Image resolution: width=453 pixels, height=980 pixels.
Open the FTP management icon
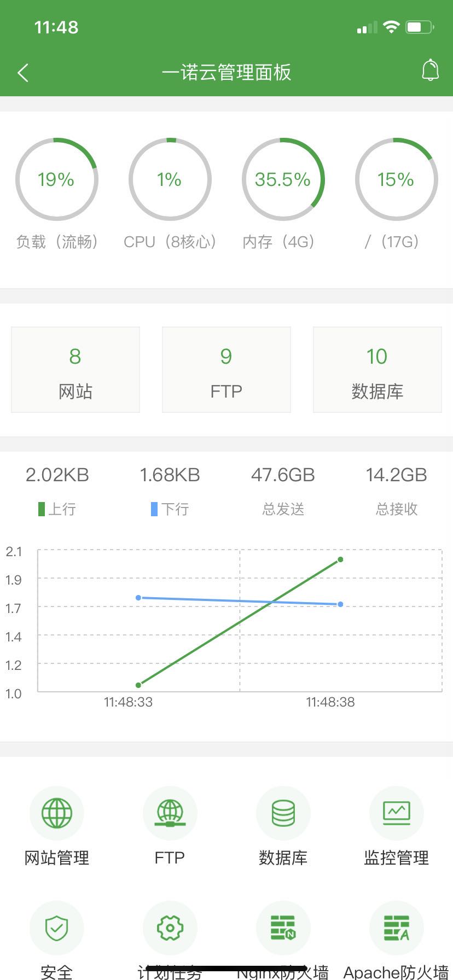(x=170, y=813)
